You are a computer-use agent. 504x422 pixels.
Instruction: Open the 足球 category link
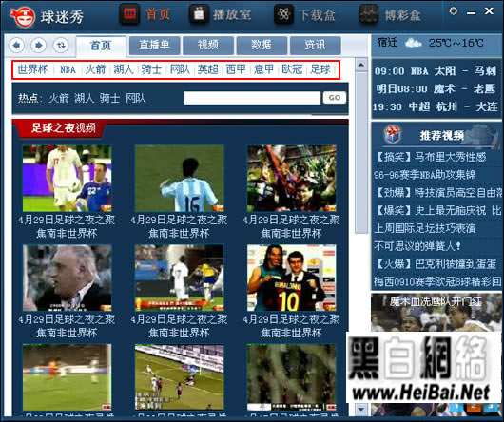click(x=320, y=69)
